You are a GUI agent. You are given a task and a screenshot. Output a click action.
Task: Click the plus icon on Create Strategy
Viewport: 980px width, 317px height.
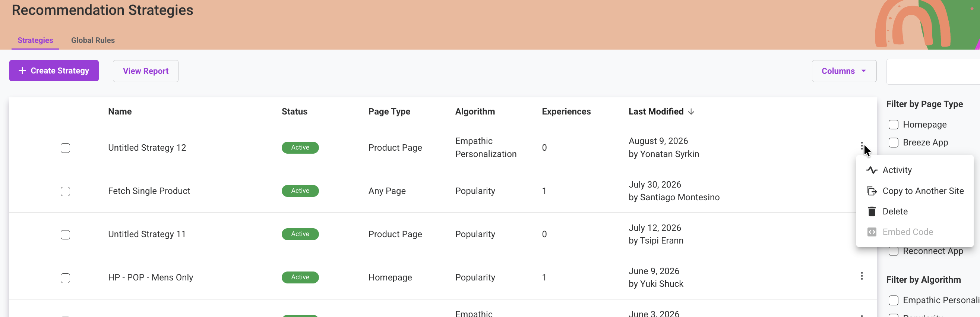[22, 70]
